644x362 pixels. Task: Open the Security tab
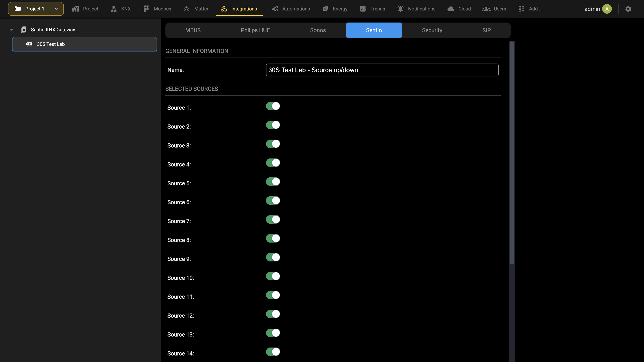(432, 30)
